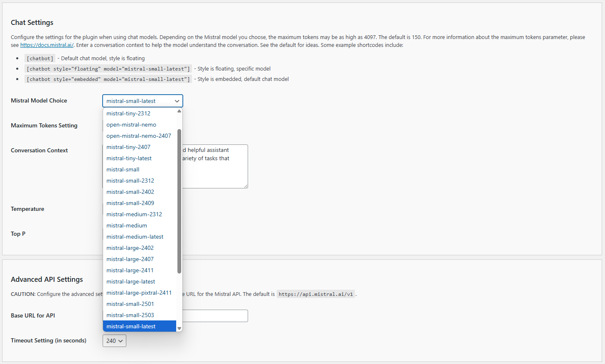Click the https://api.mistral.ai/v1 default URL text
This screenshot has width=605, height=364.
tap(316, 294)
